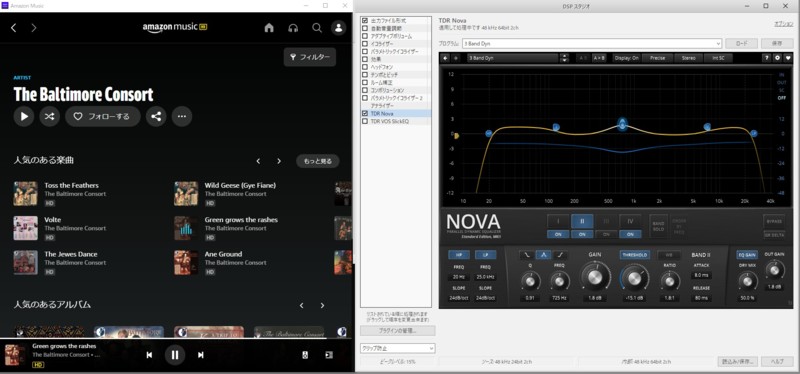Show next popular albums page
The height and width of the screenshot is (374, 800).
(x=322, y=306)
